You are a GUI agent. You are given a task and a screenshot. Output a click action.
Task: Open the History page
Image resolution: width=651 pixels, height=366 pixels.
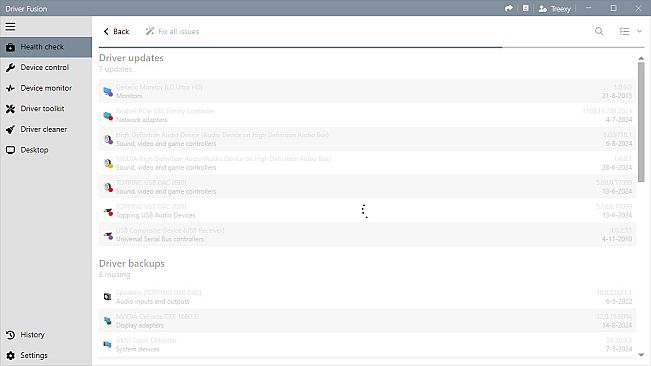(x=46, y=334)
